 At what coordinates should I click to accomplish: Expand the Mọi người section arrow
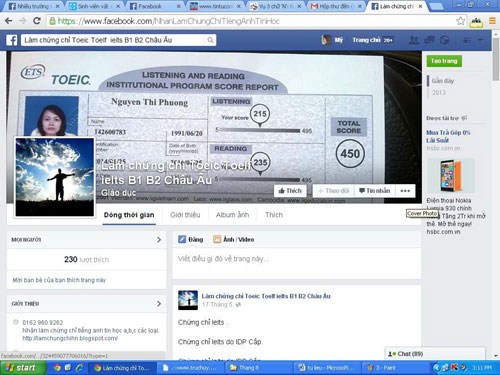[159, 240]
